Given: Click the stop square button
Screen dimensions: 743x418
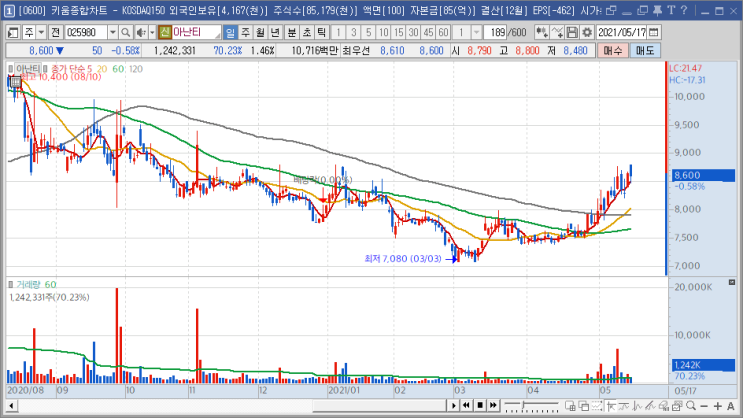Looking at the screenshot, I should [x=480, y=406].
